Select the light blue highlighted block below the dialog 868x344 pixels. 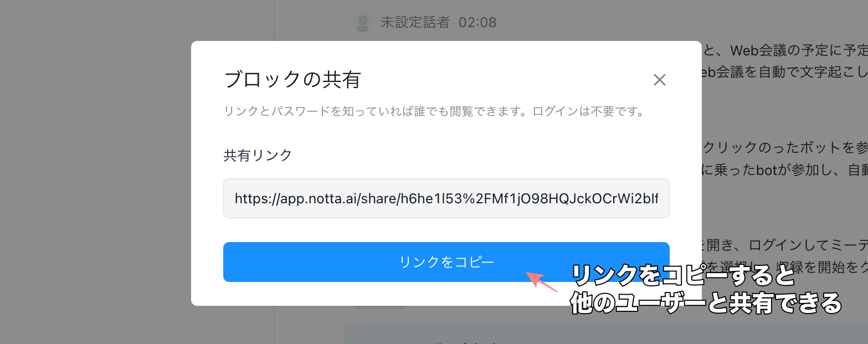tap(606, 333)
